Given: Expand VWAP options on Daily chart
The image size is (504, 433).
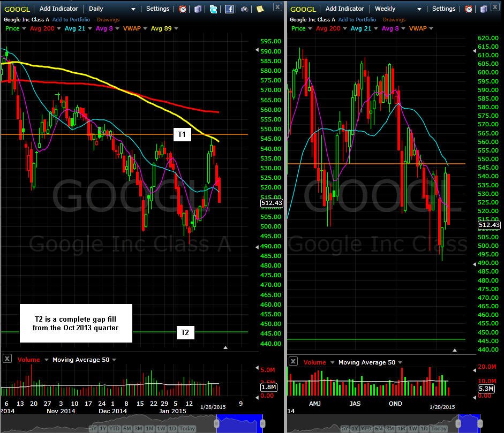Looking at the screenshot, I should point(145,28).
